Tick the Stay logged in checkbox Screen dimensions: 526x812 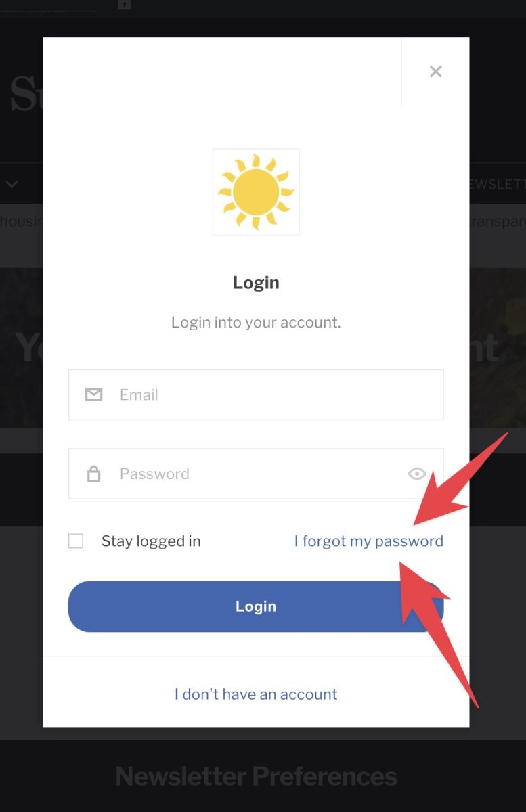coord(76,541)
